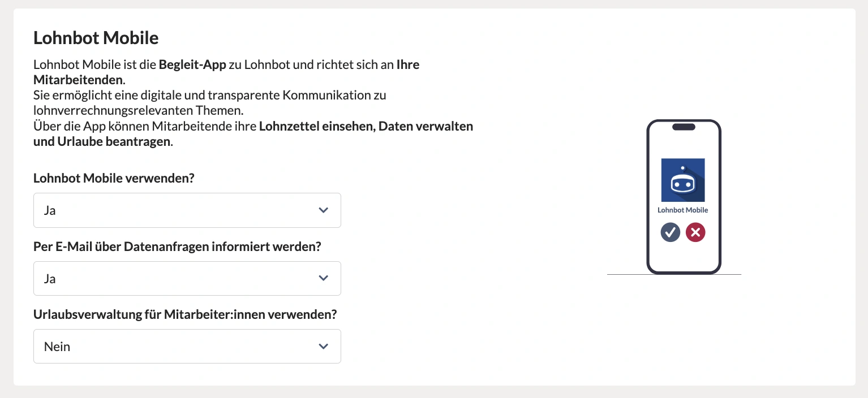Image resolution: width=868 pixels, height=398 pixels.
Task: Click chevron arrow of the Urlaubsverwaltung field
Action: pyautogui.click(x=324, y=346)
